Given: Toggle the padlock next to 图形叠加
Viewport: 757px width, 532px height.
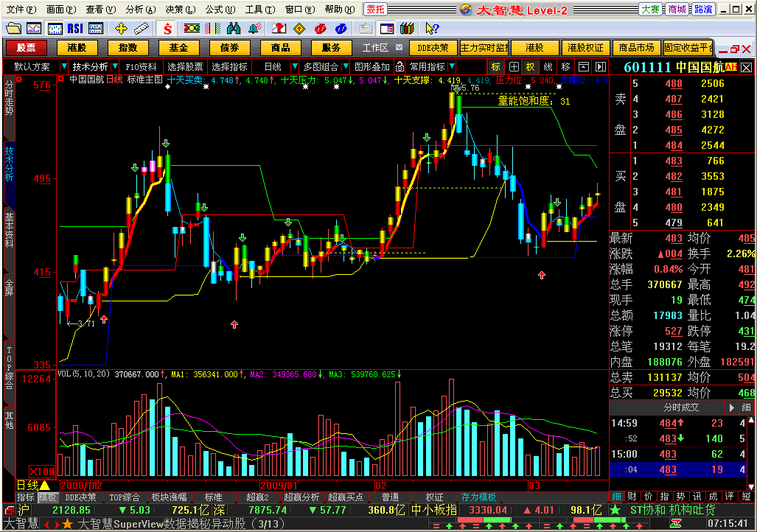Looking at the screenshot, I should 400,66.
